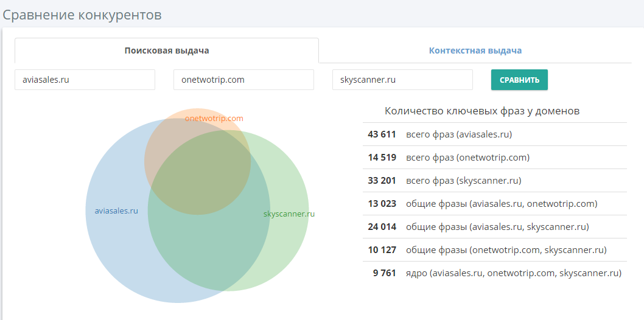Viewport: 644px width, 320px height.
Task: Click the skyscanner.ru label on the green circle
Action: (x=289, y=214)
